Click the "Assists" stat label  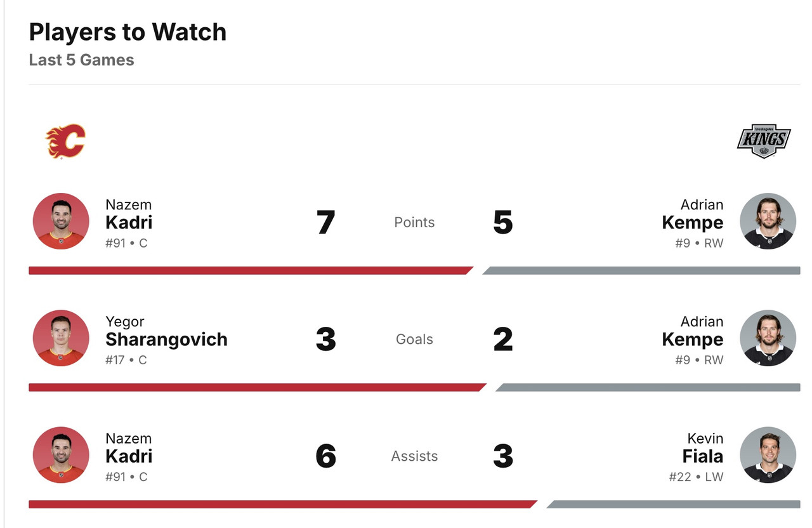pos(414,456)
